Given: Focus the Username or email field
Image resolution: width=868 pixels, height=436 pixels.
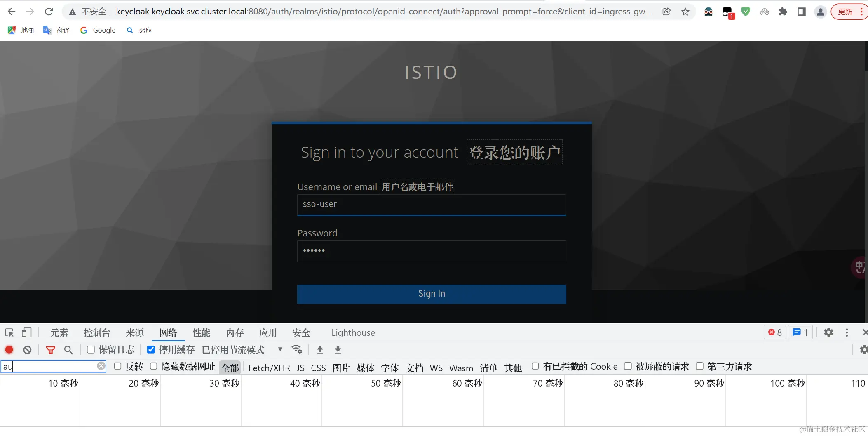Looking at the screenshot, I should pyautogui.click(x=432, y=205).
